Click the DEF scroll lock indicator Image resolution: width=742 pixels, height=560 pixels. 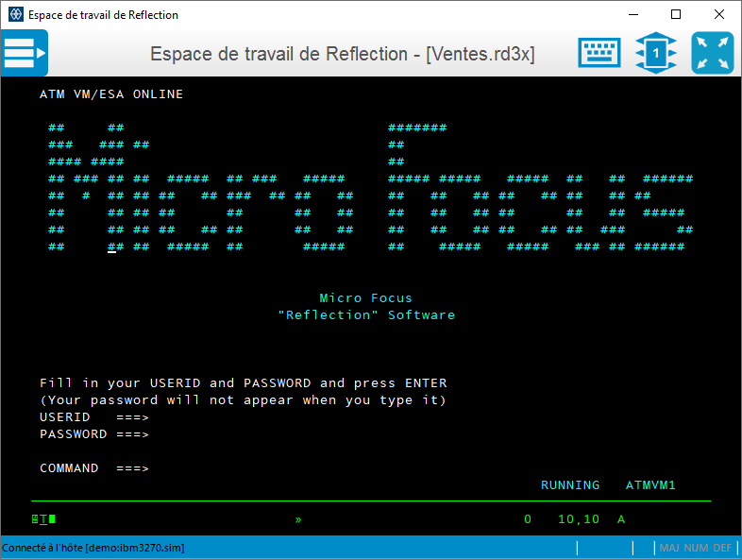coord(721,548)
